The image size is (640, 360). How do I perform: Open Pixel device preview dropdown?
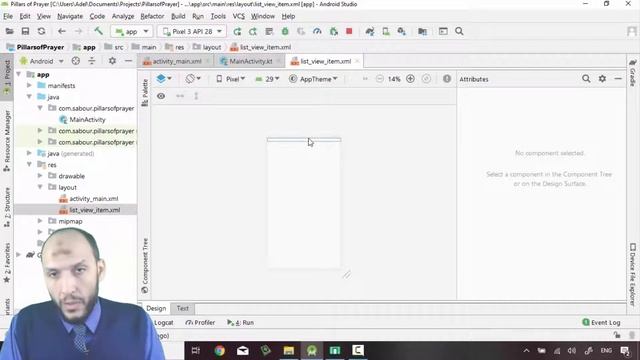click(x=230, y=79)
